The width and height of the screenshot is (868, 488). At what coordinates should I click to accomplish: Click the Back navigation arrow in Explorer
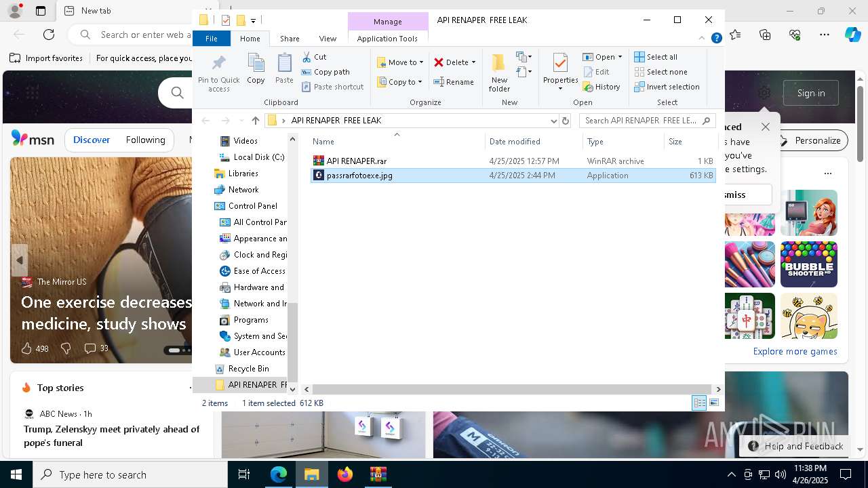point(206,121)
